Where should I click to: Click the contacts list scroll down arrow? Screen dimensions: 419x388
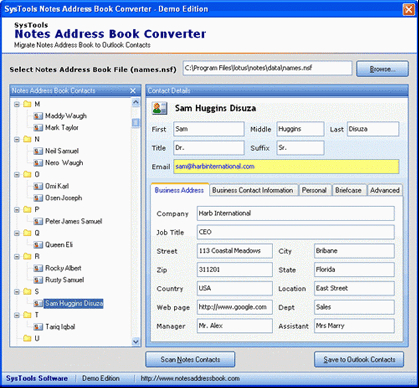pos(136,342)
